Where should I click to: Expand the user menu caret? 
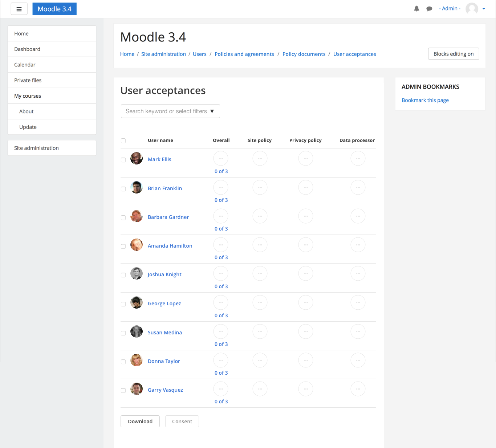484,9
